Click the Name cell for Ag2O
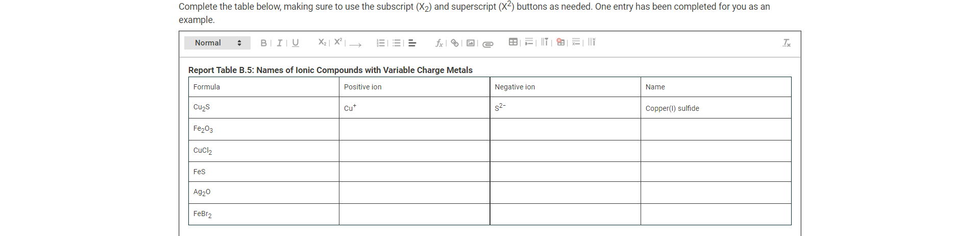Screen dimensions: 980x236 [x=716, y=193]
